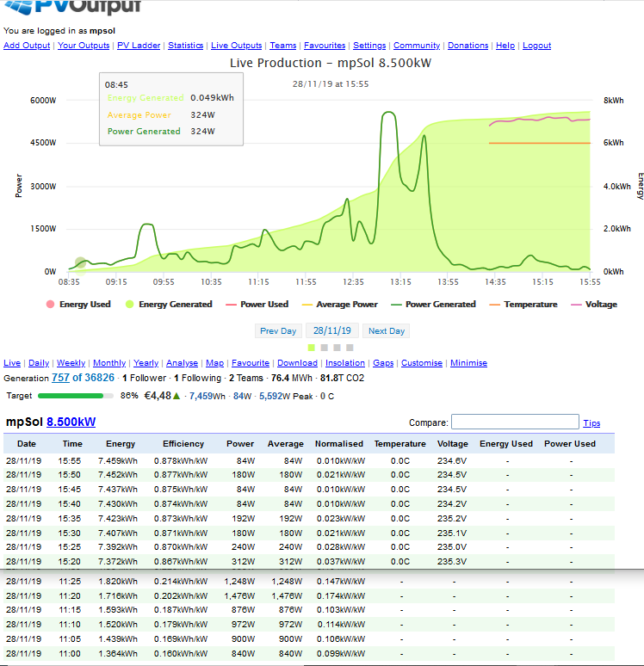Open the 8.500kW system link
This screenshot has height=666, width=644.
[x=71, y=422]
